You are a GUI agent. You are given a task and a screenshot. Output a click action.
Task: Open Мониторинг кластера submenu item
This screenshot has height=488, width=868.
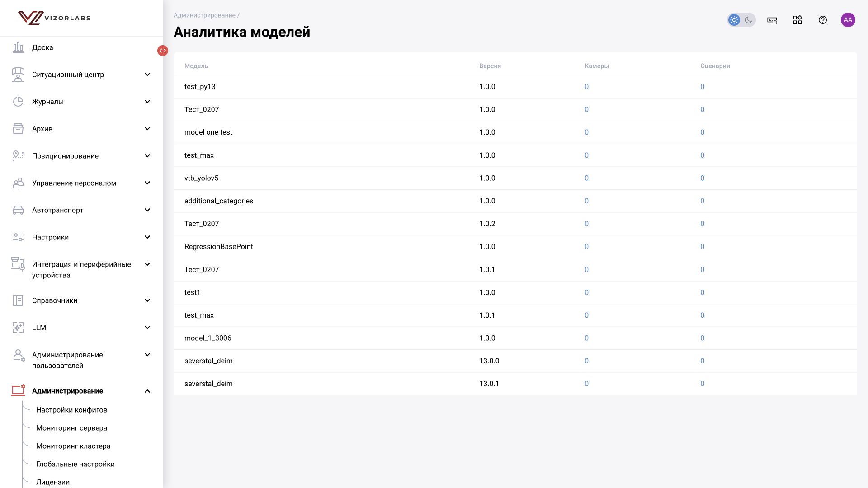[x=73, y=446]
